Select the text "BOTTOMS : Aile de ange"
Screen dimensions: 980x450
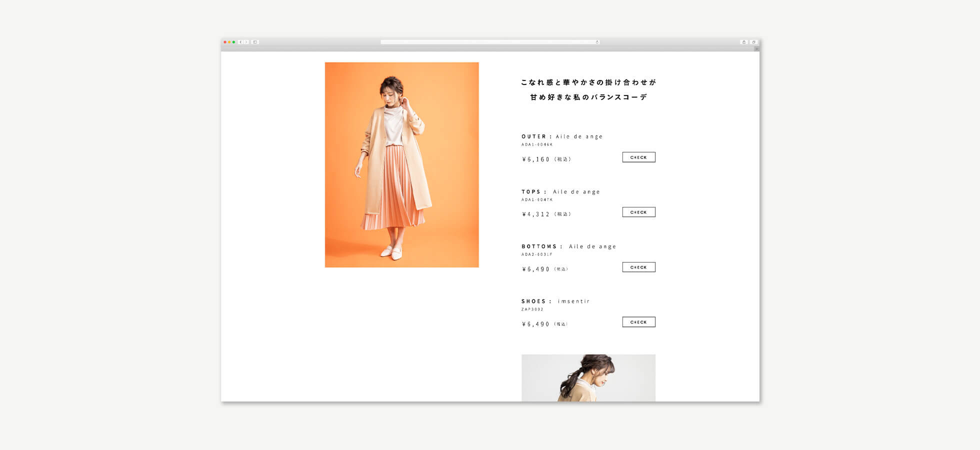pyautogui.click(x=568, y=246)
